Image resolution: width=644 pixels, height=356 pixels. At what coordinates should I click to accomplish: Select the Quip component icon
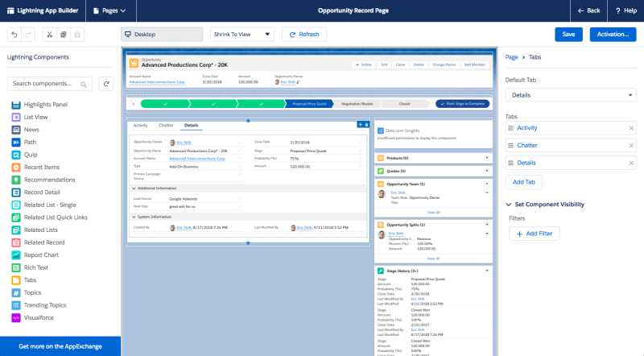pyautogui.click(x=16, y=155)
